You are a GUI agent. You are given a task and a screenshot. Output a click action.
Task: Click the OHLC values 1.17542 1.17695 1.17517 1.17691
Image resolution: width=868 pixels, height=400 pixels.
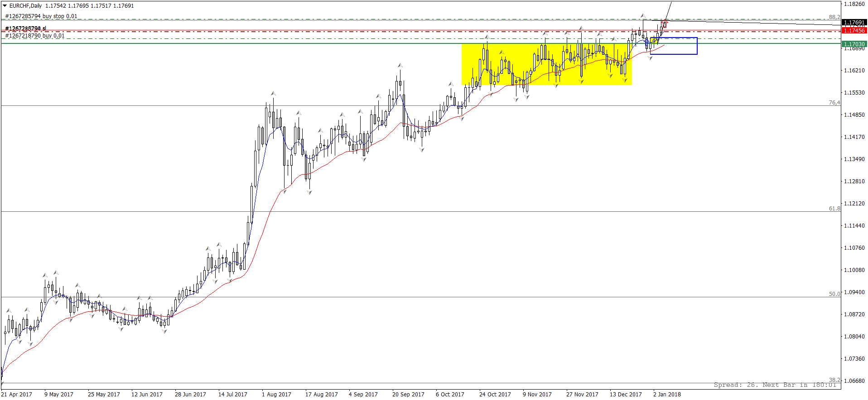pyautogui.click(x=90, y=6)
